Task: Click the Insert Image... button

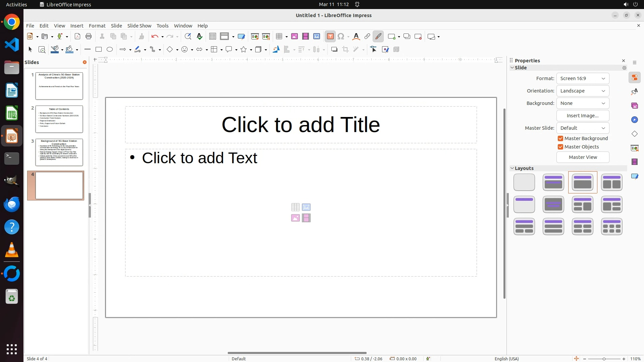Action: [583, 116]
